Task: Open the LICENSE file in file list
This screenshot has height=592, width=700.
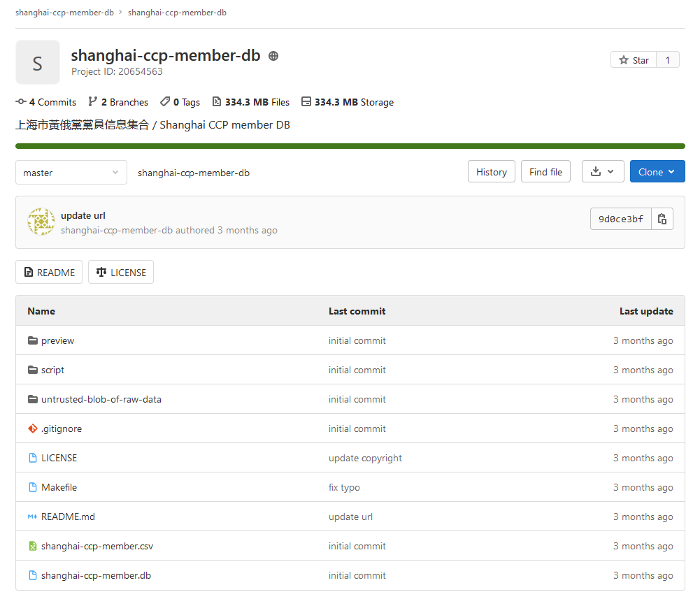Action: click(59, 458)
